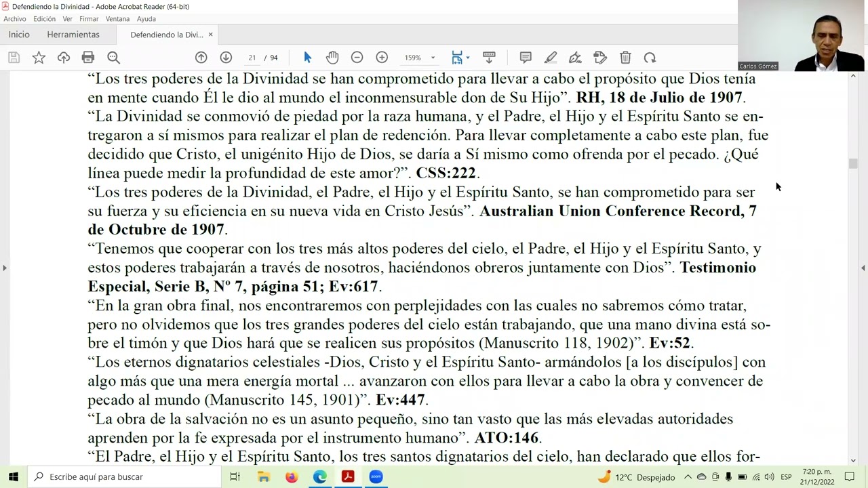Open the Windows Start menu
Viewport: 868px width, 488px height.
(x=14, y=477)
